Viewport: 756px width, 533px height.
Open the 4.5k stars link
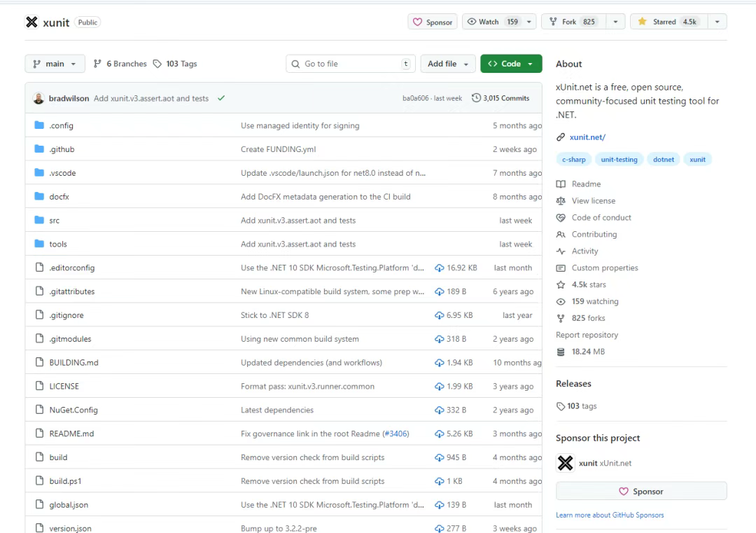pos(589,284)
